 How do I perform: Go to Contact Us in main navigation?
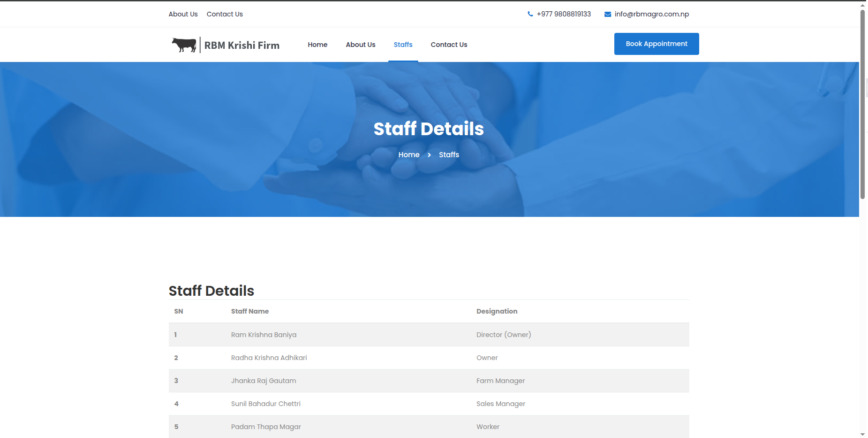click(x=449, y=45)
